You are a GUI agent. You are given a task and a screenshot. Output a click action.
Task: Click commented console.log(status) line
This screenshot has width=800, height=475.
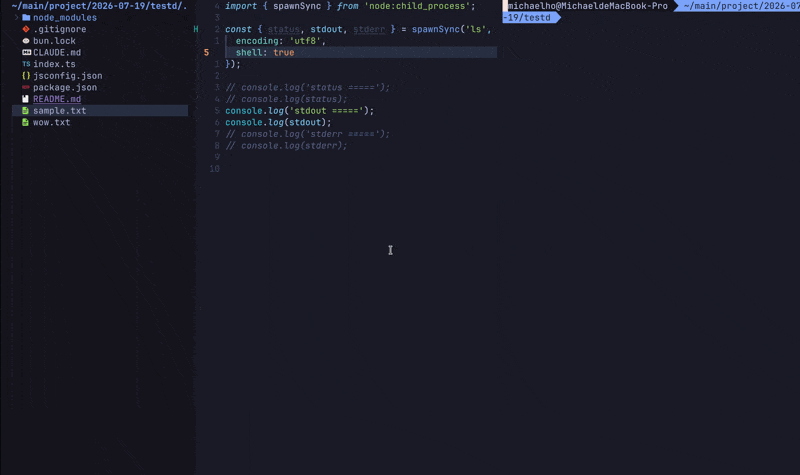(286, 99)
